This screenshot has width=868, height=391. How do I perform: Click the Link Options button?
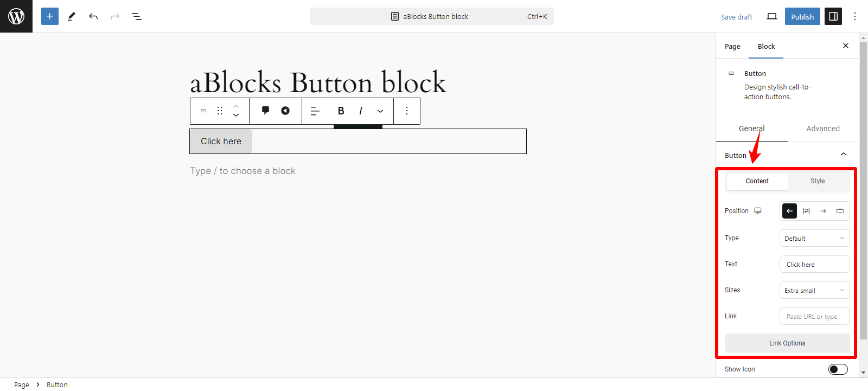[x=787, y=343]
